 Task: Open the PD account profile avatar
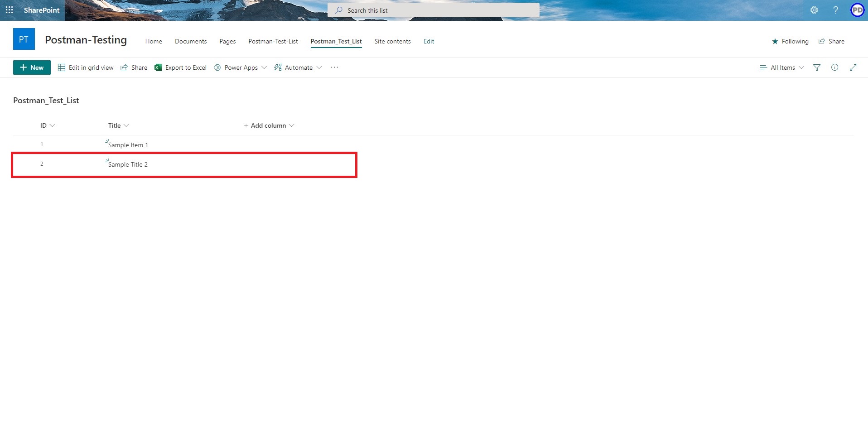click(x=857, y=10)
